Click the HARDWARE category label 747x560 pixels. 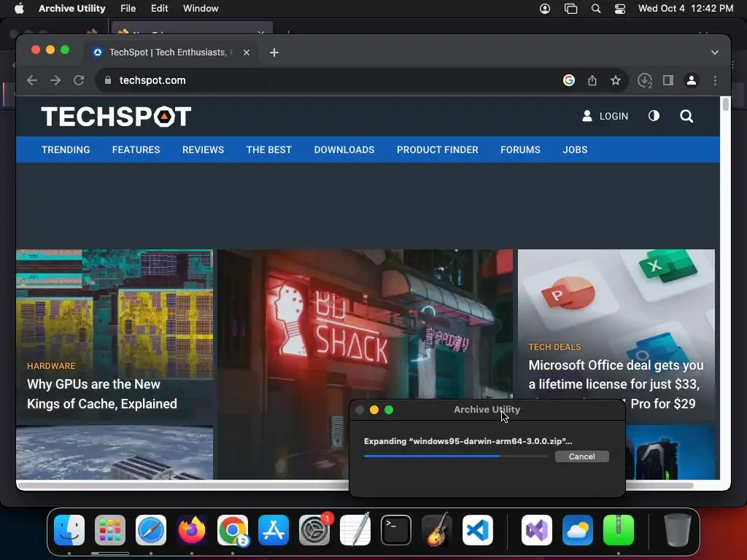[51, 366]
